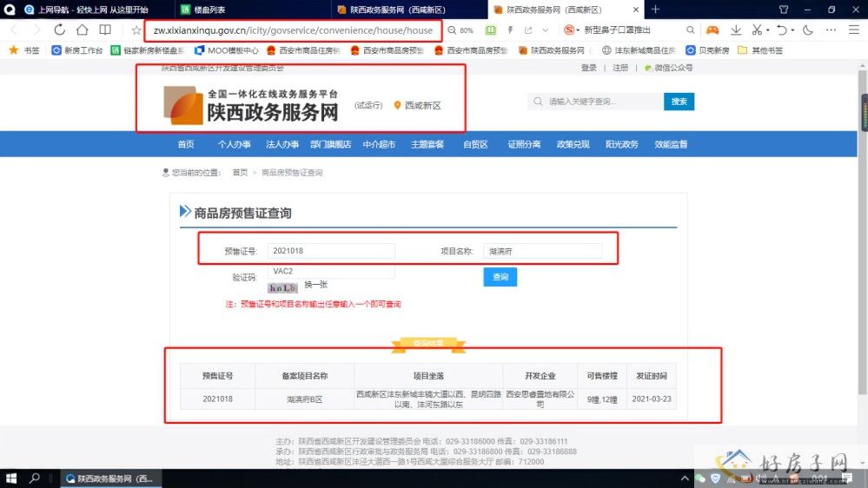The image size is (868, 488).
Task: Open the reading mode book icon
Action: pyautogui.click(x=105, y=30)
